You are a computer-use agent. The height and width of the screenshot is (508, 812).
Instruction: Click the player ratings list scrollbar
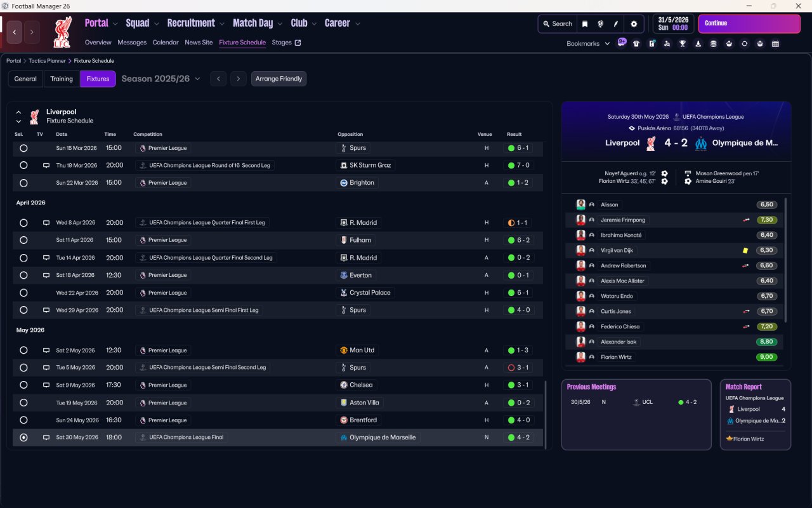click(x=785, y=260)
